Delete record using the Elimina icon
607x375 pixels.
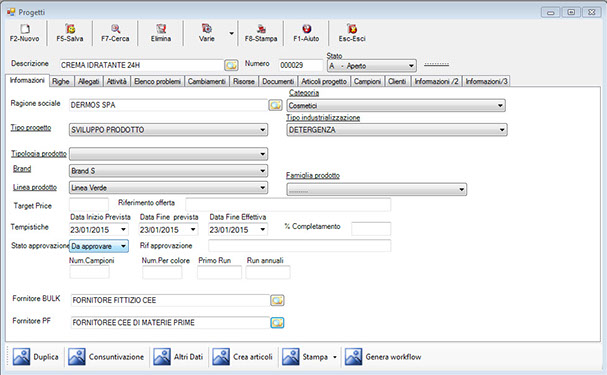161,29
